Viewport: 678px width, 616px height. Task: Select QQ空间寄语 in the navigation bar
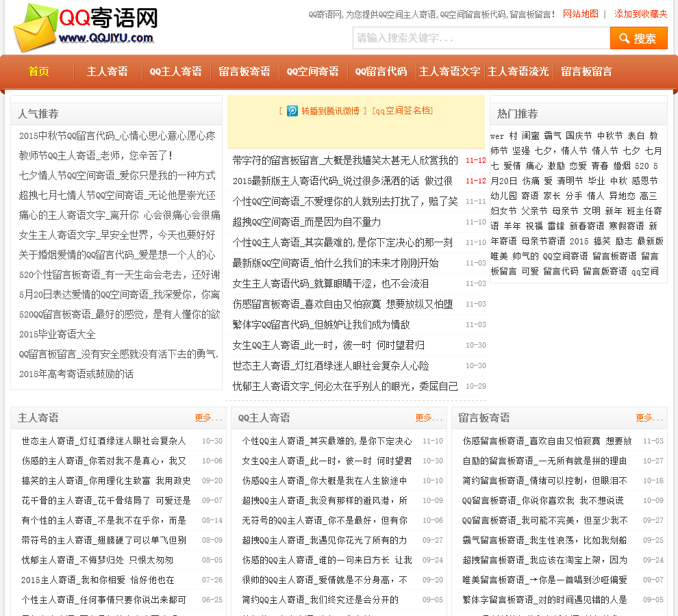(312, 71)
